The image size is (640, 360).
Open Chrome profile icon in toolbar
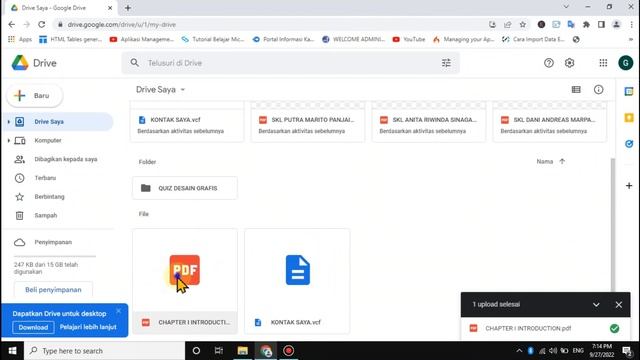tap(616, 24)
